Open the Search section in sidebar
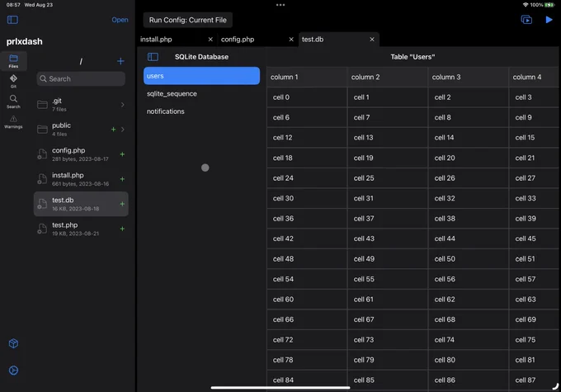561x392 pixels. coord(13,102)
